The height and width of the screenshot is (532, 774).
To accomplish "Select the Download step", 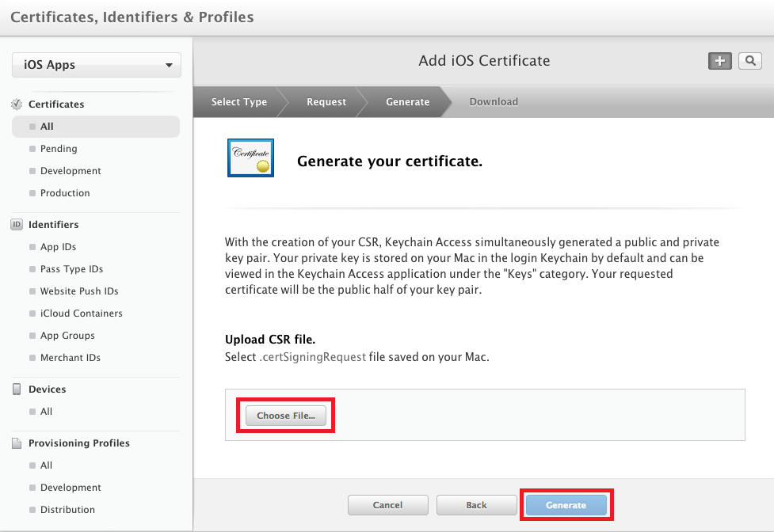I will click(x=494, y=101).
